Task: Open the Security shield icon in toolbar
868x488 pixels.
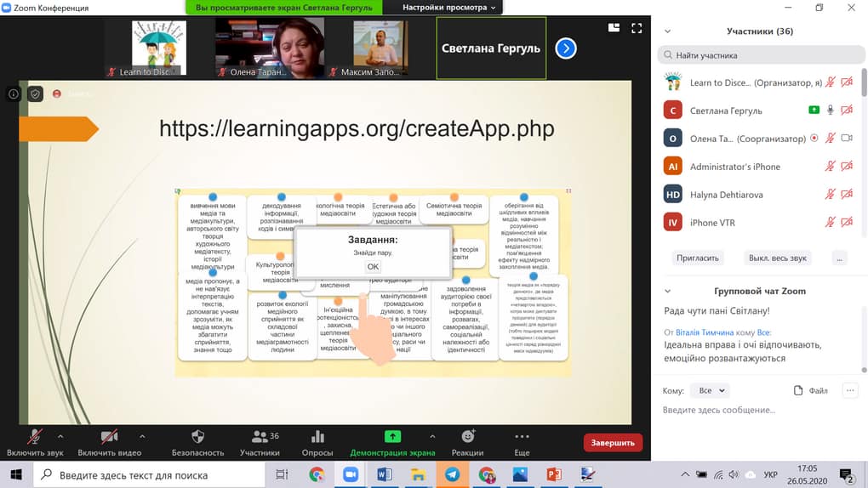Action: click(x=197, y=436)
